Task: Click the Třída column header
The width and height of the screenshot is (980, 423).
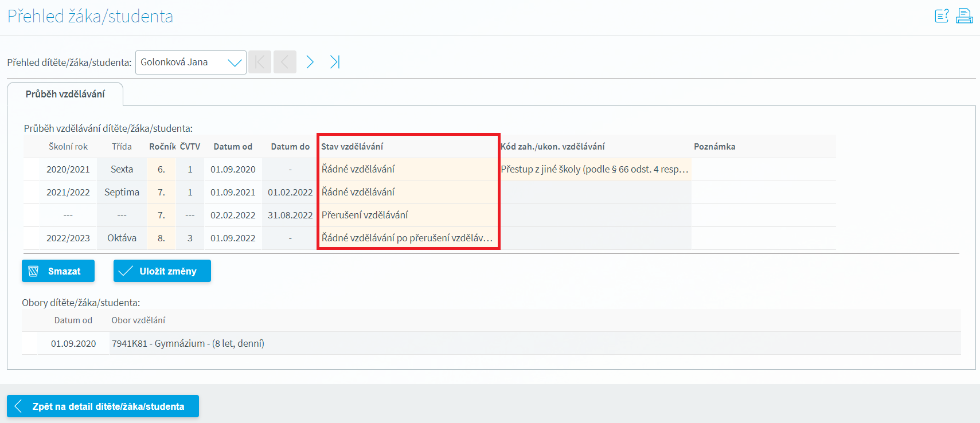Action: 122,147
